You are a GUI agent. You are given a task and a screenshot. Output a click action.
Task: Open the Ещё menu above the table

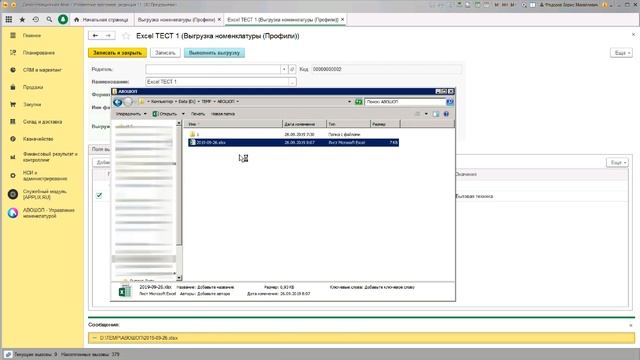[x=617, y=162]
